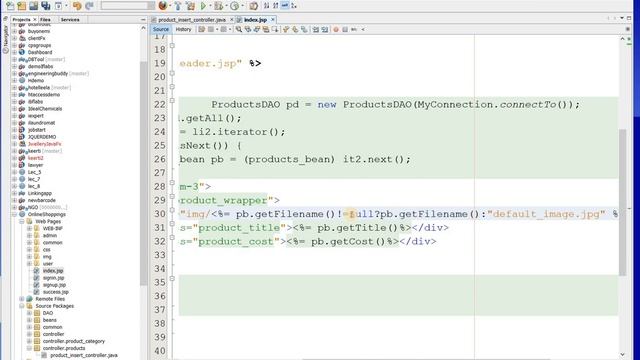Switch to the Projects panel tab
This screenshot has width=640, height=360.
[21, 20]
